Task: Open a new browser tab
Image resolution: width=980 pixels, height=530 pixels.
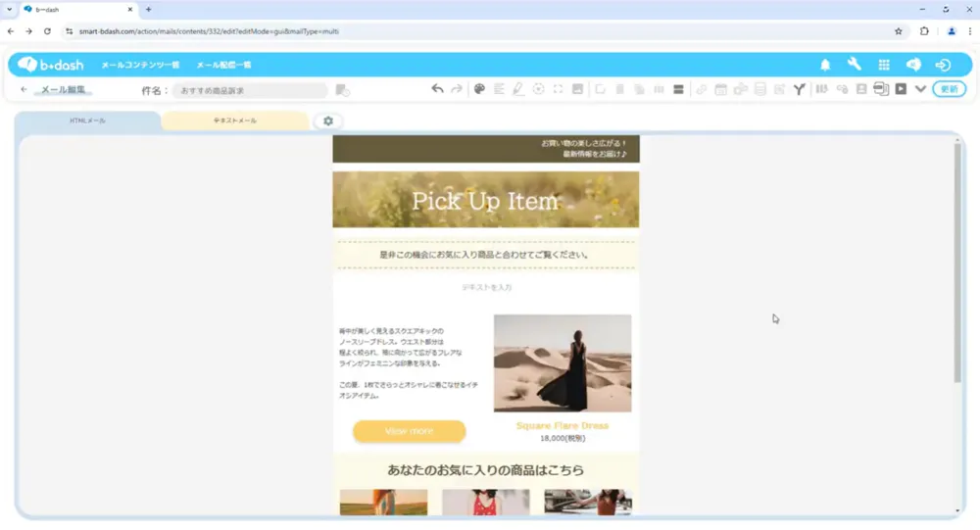Action: tap(148, 10)
